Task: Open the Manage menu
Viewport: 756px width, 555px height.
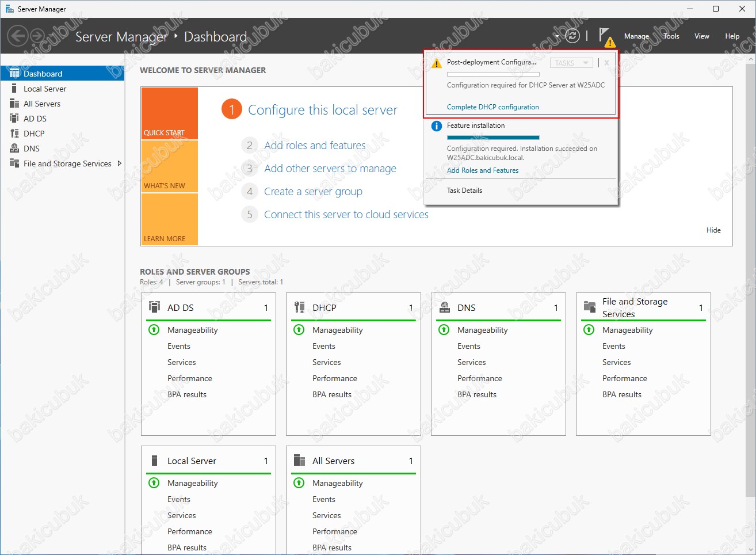Action: (636, 36)
